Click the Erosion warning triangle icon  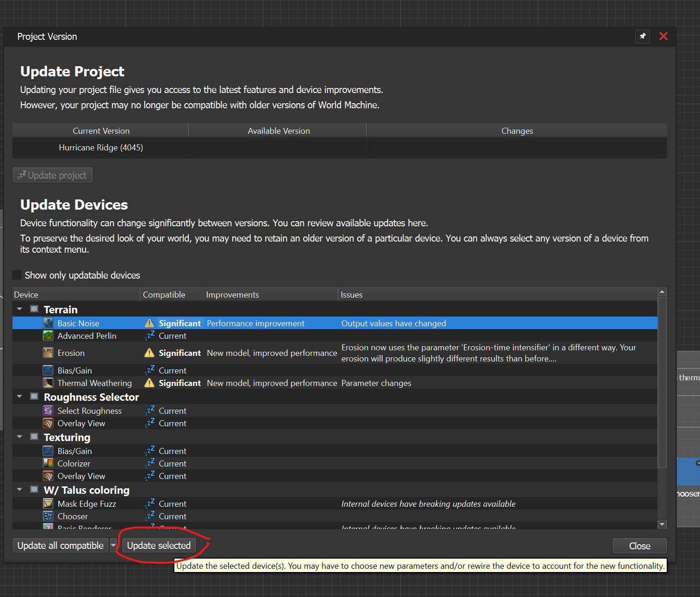pos(149,353)
